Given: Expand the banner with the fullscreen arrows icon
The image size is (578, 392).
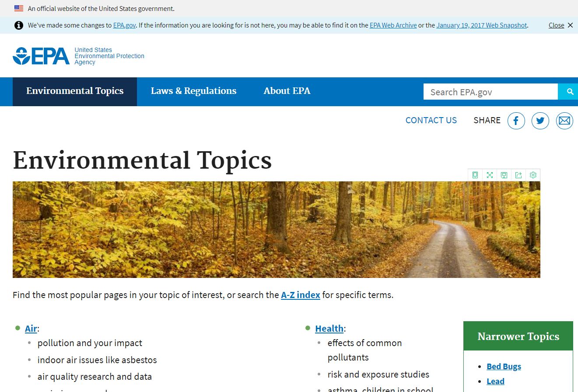Looking at the screenshot, I should (x=490, y=175).
